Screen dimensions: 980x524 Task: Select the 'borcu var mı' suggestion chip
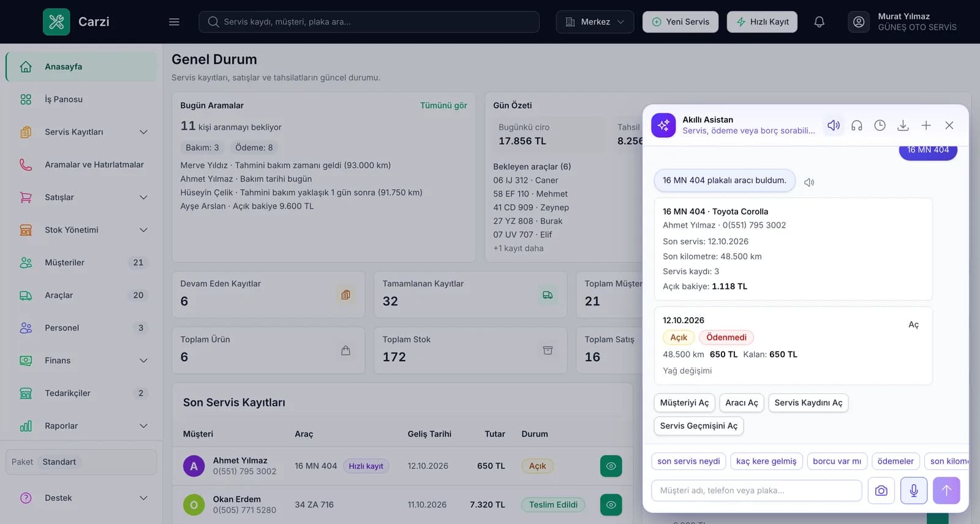pyautogui.click(x=837, y=461)
